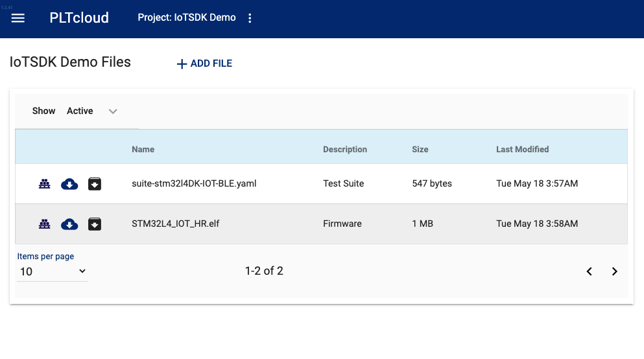
Task: Download suite-stm32l4DK-IOT-BLE.yaml via cloud icon
Action: pos(69,184)
